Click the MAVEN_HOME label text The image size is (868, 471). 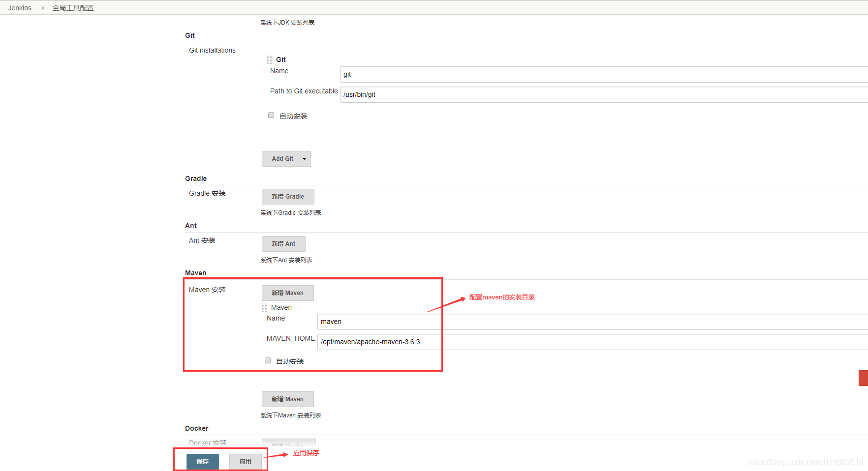point(291,338)
